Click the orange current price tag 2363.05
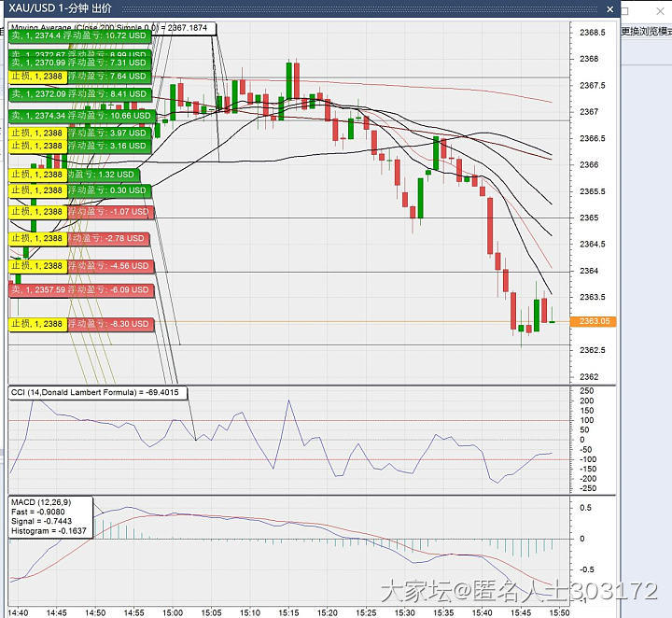The height and width of the screenshot is (618, 672). click(594, 321)
